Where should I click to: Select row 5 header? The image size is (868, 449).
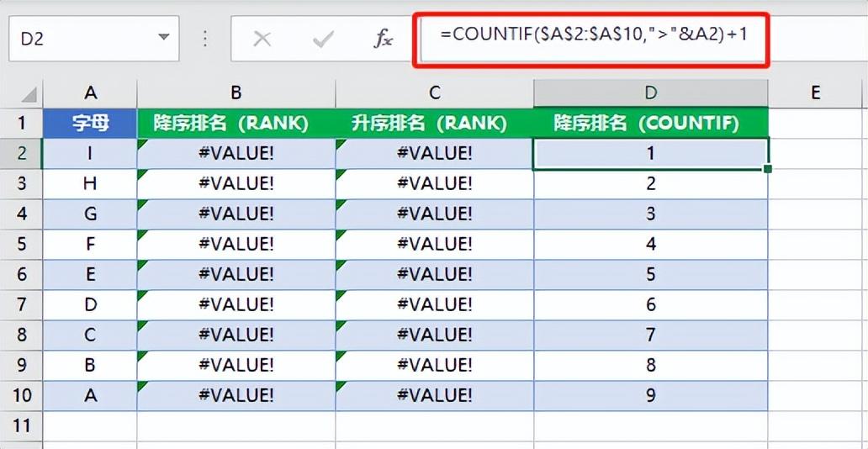click(22, 244)
